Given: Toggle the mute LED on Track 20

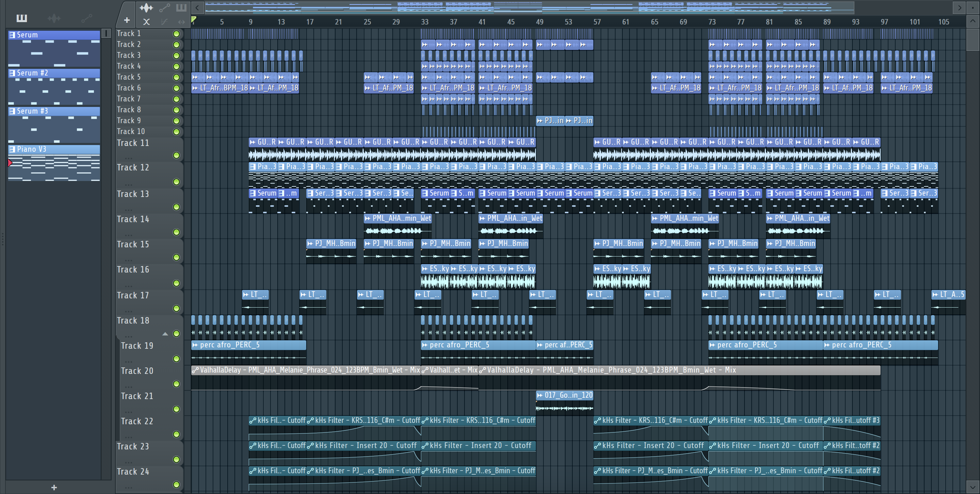Looking at the screenshot, I should tap(176, 384).
